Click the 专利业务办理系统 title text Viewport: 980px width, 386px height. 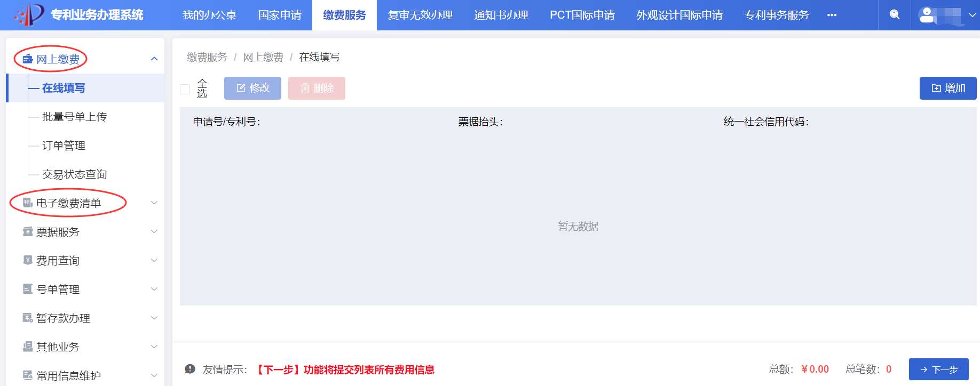click(x=97, y=15)
